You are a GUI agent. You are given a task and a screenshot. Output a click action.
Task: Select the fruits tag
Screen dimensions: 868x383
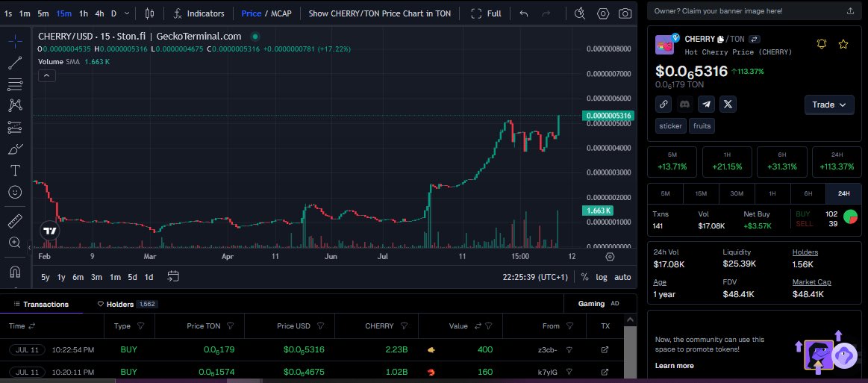tap(702, 125)
